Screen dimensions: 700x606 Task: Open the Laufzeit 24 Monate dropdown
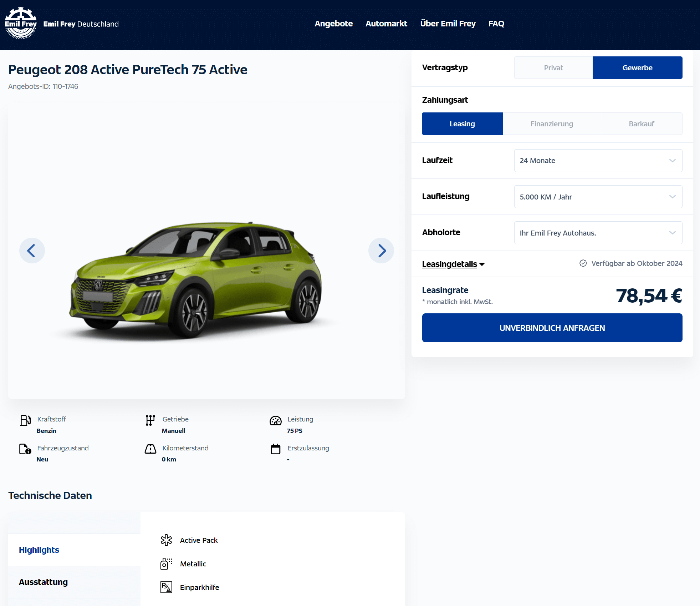(598, 161)
